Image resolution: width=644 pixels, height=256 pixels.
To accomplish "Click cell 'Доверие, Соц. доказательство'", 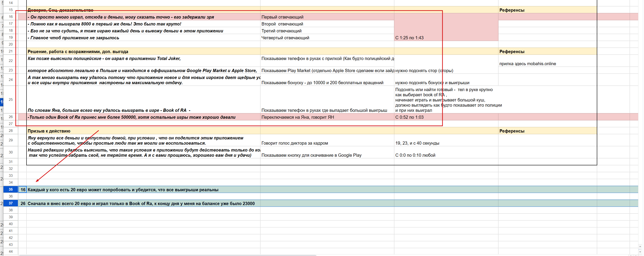I will [143, 10].
